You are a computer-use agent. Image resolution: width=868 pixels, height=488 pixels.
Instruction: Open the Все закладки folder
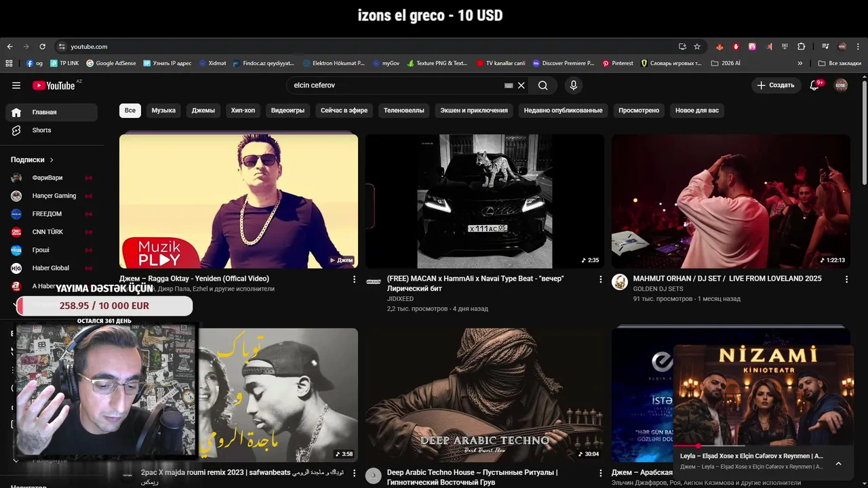pyautogui.click(x=840, y=63)
